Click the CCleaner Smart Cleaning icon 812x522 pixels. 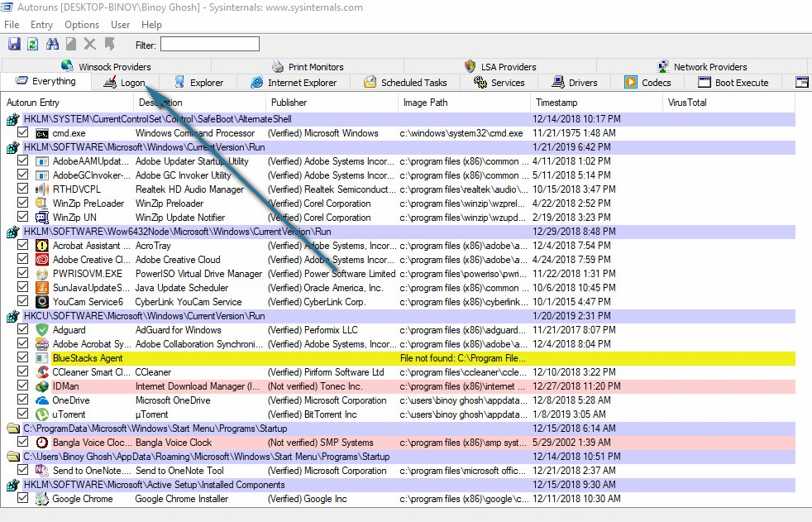(42, 372)
